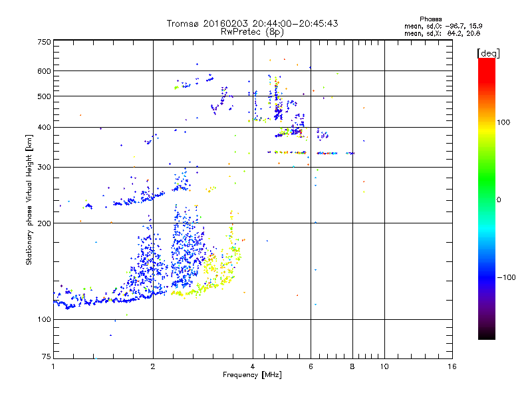
Task: Click the x-axis tick label '8'
Action: tap(352, 366)
